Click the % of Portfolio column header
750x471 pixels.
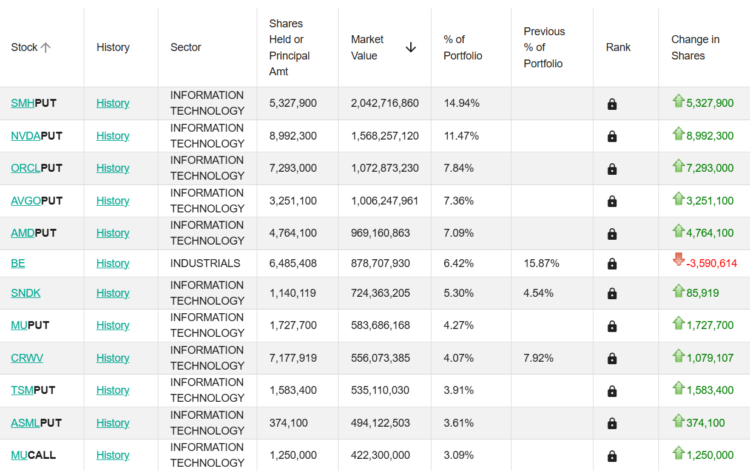463,47
